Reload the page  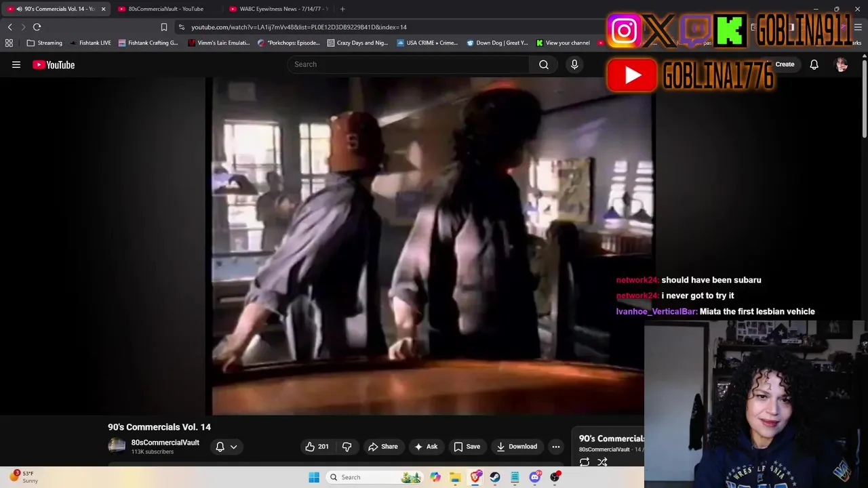(37, 27)
